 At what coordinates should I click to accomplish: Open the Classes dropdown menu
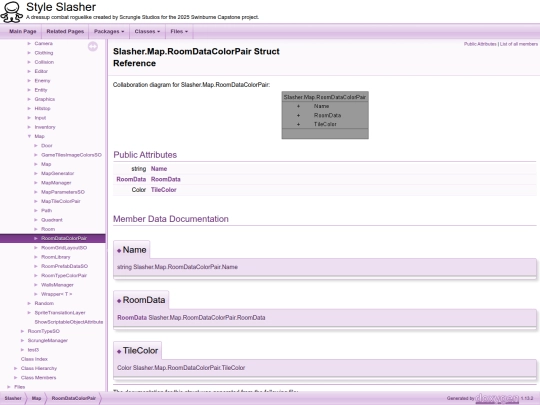[147, 31]
